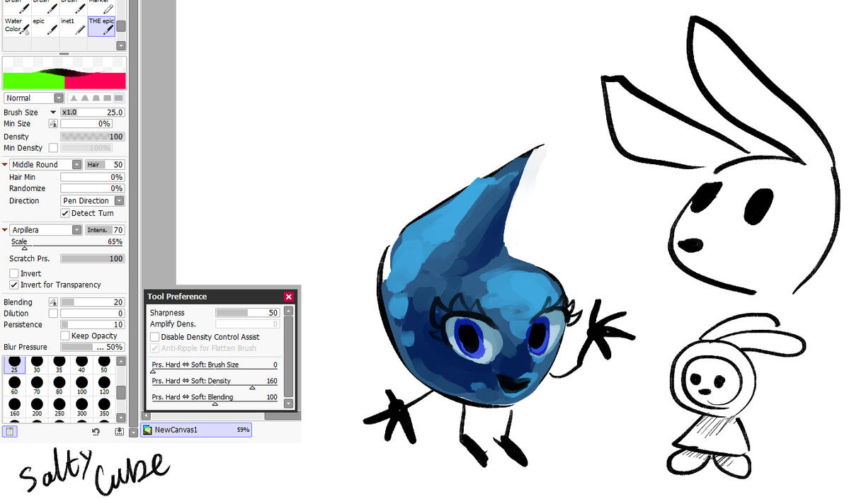Select the Water Color brush preset

coord(16,26)
